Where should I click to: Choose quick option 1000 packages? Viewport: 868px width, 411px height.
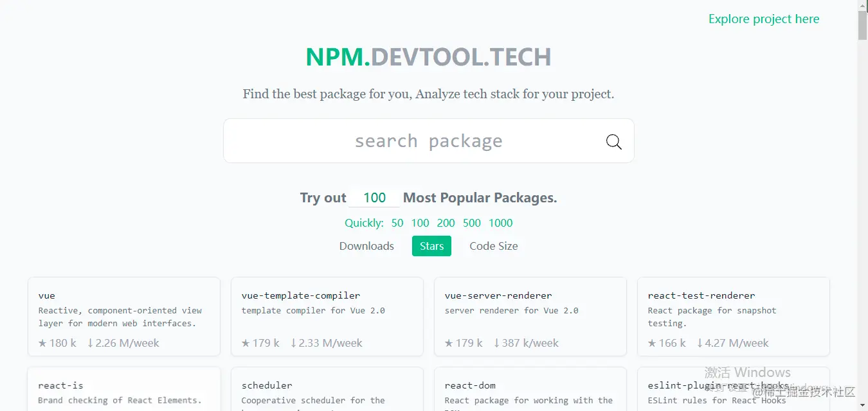[x=500, y=223]
